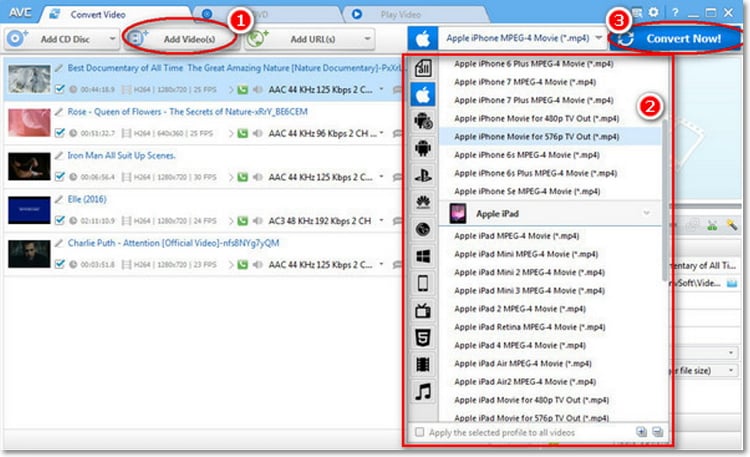Open the all-profiles category icon at top
Screen dimensions: 750x457
(423, 68)
